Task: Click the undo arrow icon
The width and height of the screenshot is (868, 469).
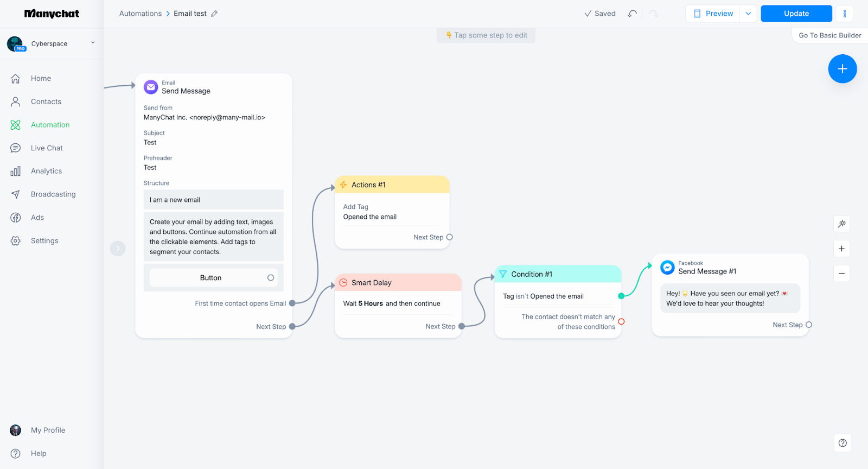Action: point(632,14)
